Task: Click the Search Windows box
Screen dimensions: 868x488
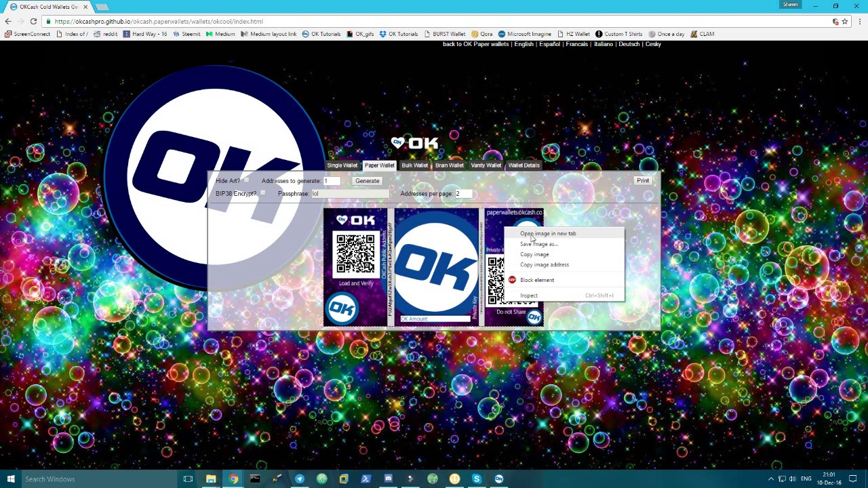Action: [98, 479]
